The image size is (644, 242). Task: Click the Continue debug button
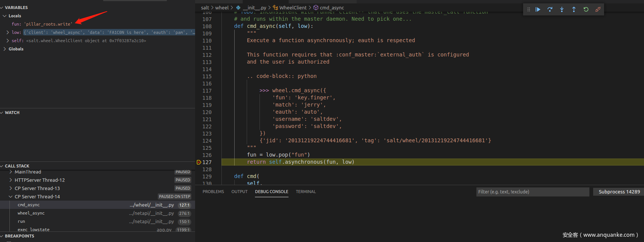[538, 9]
